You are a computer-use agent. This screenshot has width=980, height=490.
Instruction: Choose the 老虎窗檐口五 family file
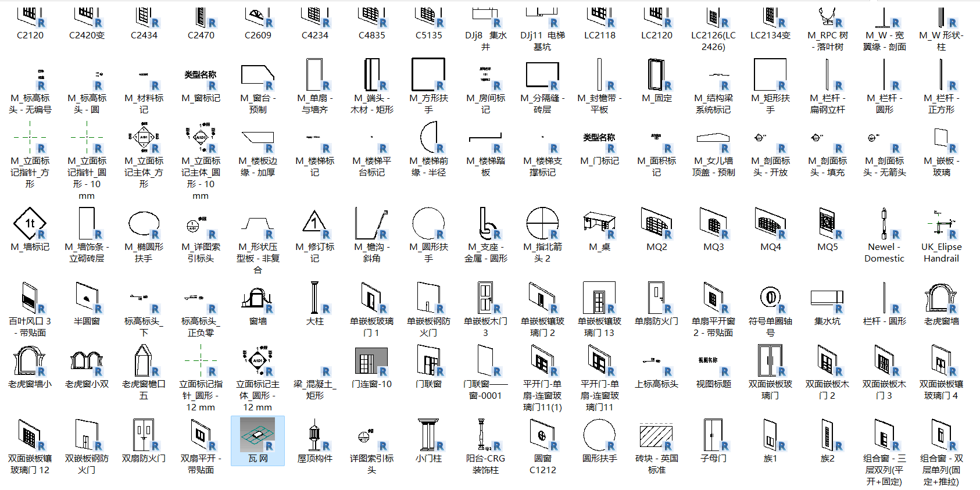[x=144, y=372]
